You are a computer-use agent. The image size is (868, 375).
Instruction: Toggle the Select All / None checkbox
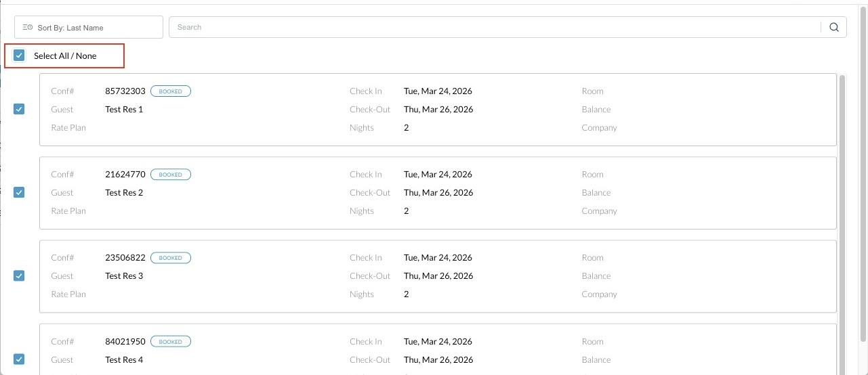coord(19,56)
